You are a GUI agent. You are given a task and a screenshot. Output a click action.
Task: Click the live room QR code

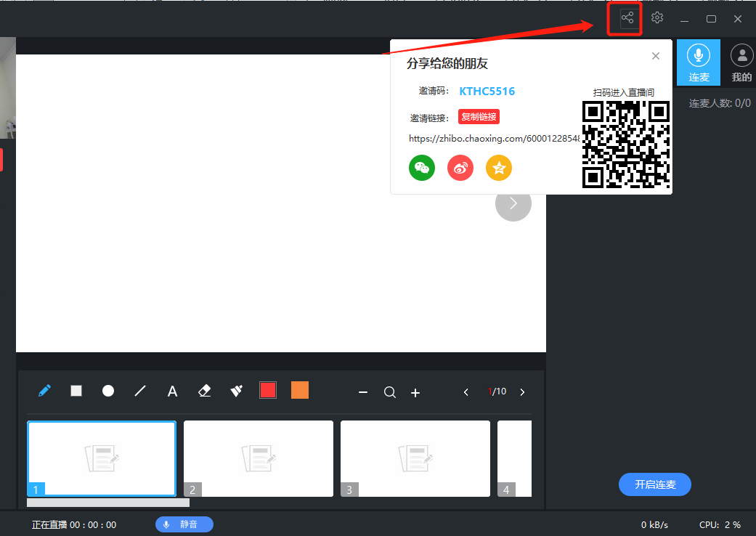pos(626,145)
